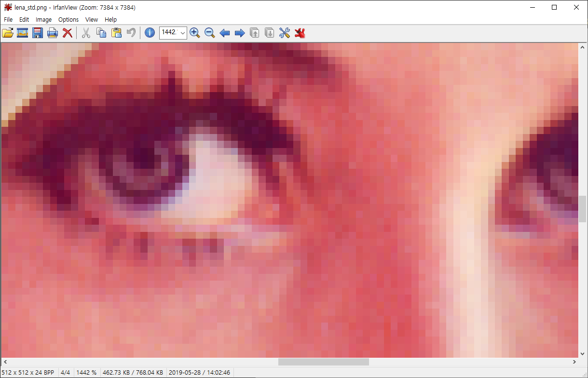Click the vertical scrollbar down arrow
Image resolution: width=588 pixels, height=378 pixels.
pos(582,354)
